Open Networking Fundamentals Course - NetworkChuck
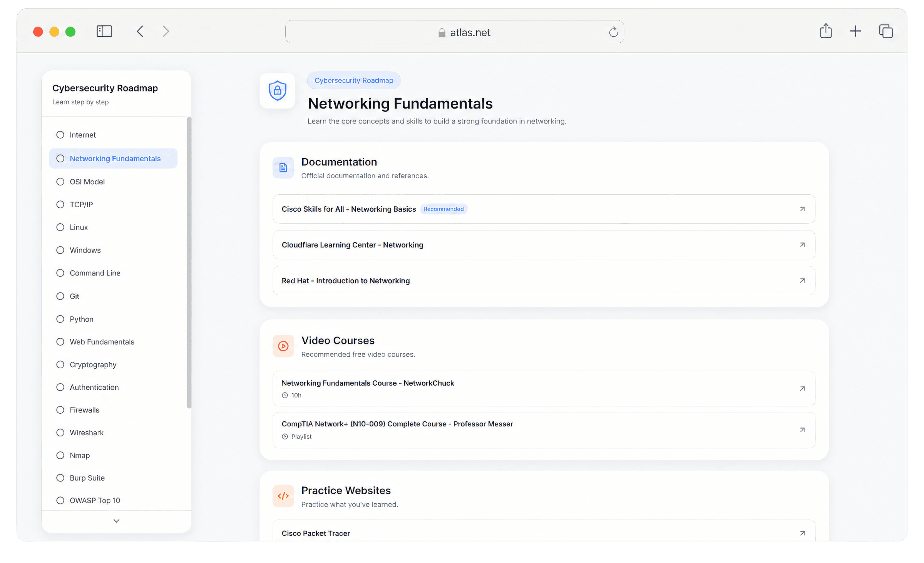Image resolution: width=924 pixels, height=563 pixels. click(x=544, y=389)
